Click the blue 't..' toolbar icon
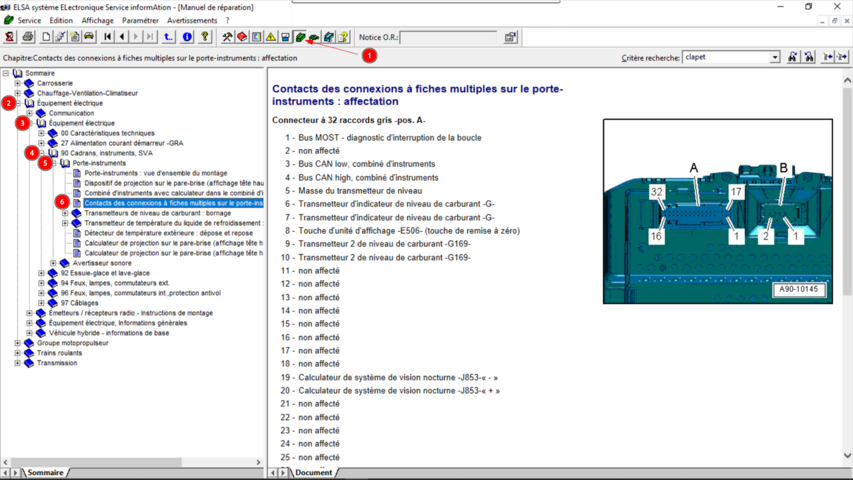853x480 pixels. click(x=169, y=37)
